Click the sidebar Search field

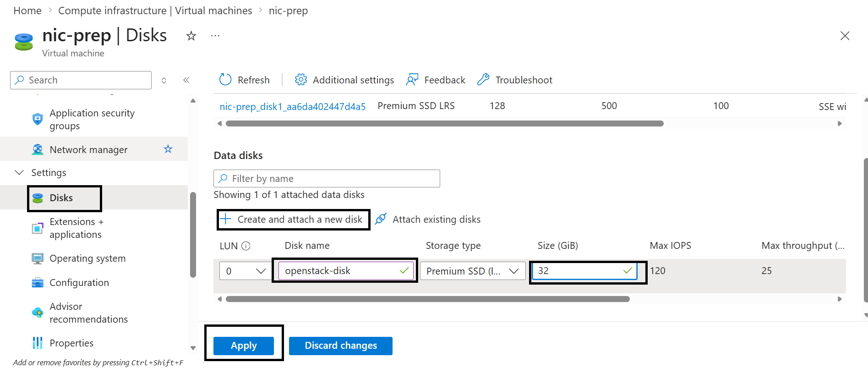pyautogui.click(x=81, y=80)
